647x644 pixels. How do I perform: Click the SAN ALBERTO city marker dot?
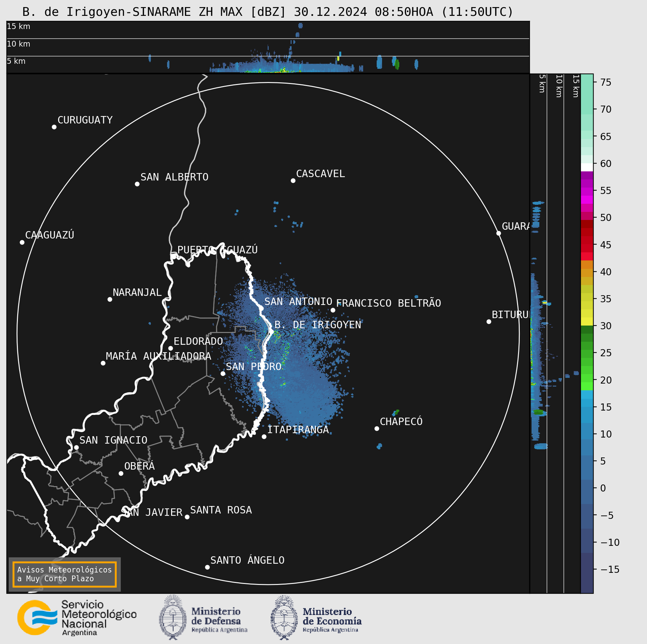click(x=137, y=184)
